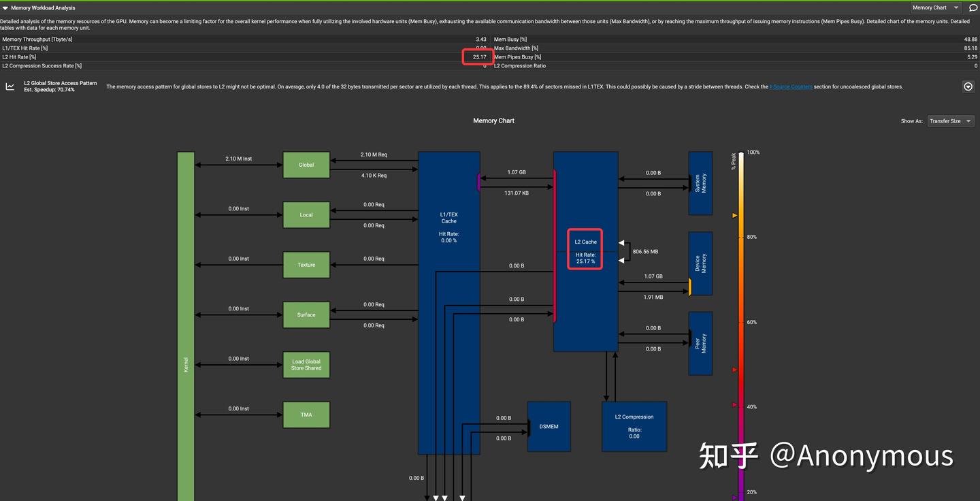Select the Load Global Store Shared node
Screen dimensions: 980x501
coord(306,364)
